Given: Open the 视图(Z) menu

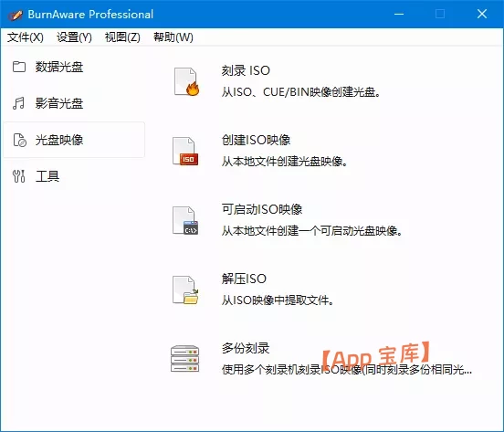Looking at the screenshot, I should (x=122, y=37).
